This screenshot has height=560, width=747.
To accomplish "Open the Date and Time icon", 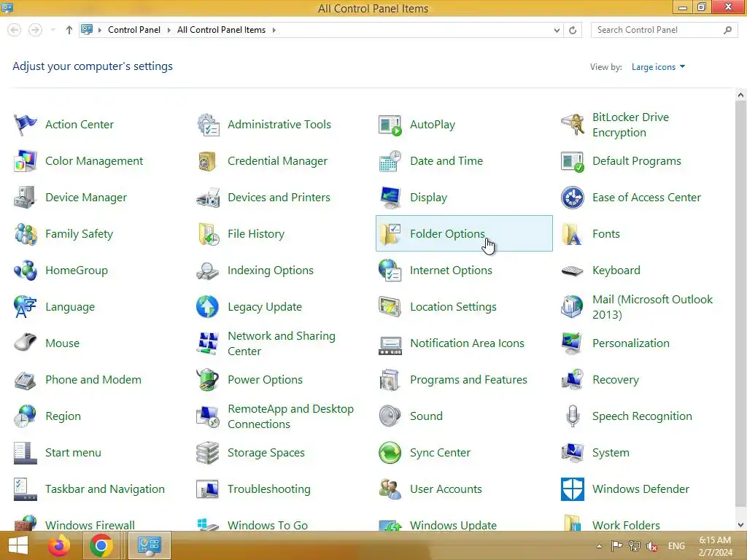I will (390, 161).
